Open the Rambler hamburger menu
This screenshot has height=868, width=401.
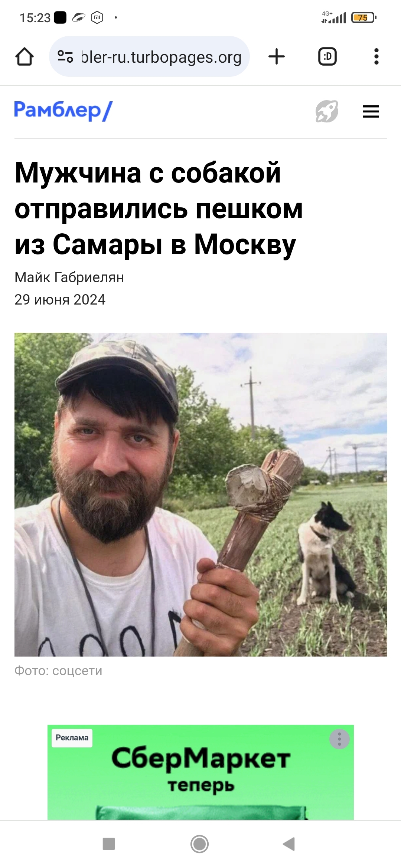click(x=371, y=111)
